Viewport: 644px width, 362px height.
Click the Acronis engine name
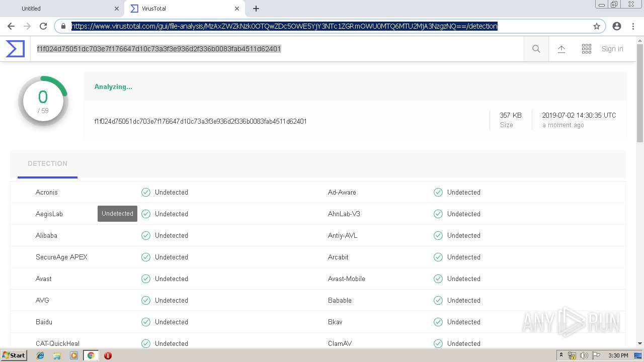(x=47, y=192)
